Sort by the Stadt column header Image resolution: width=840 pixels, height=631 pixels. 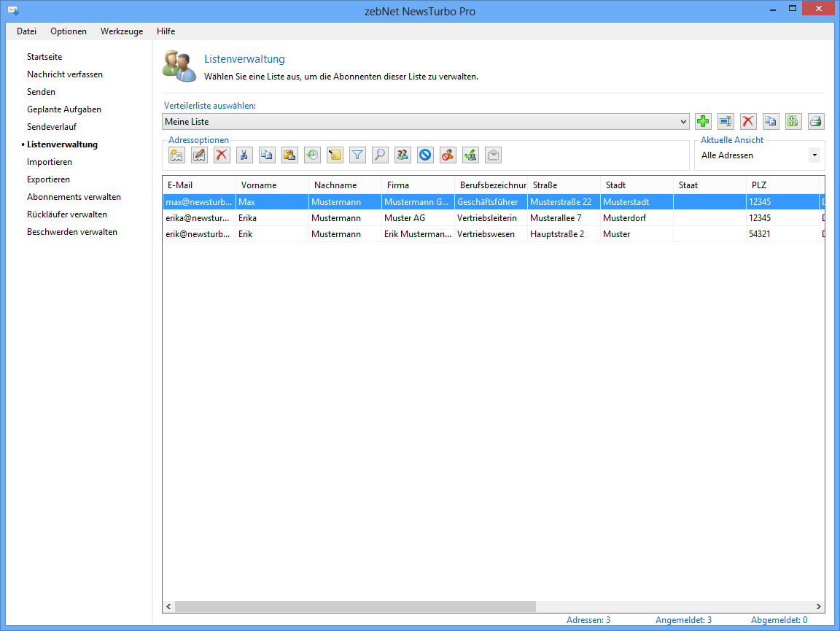pyautogui.click(x=637, y=185)
